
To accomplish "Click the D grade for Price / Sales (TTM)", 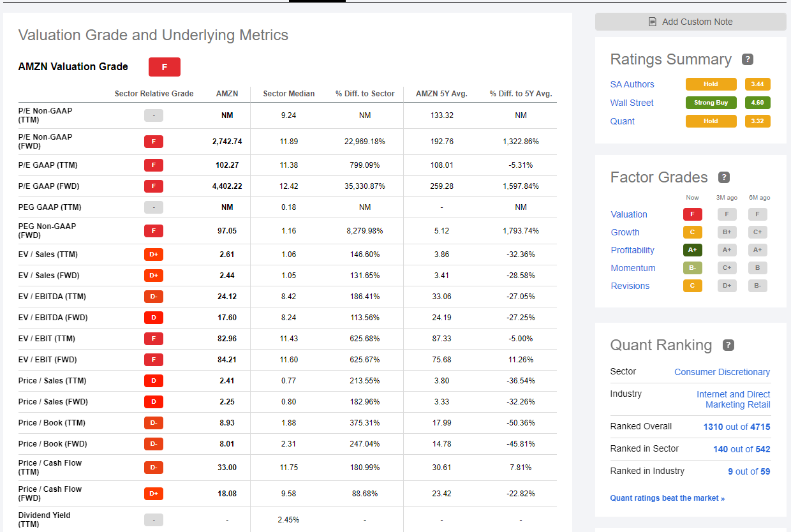I will coord(154,381).
